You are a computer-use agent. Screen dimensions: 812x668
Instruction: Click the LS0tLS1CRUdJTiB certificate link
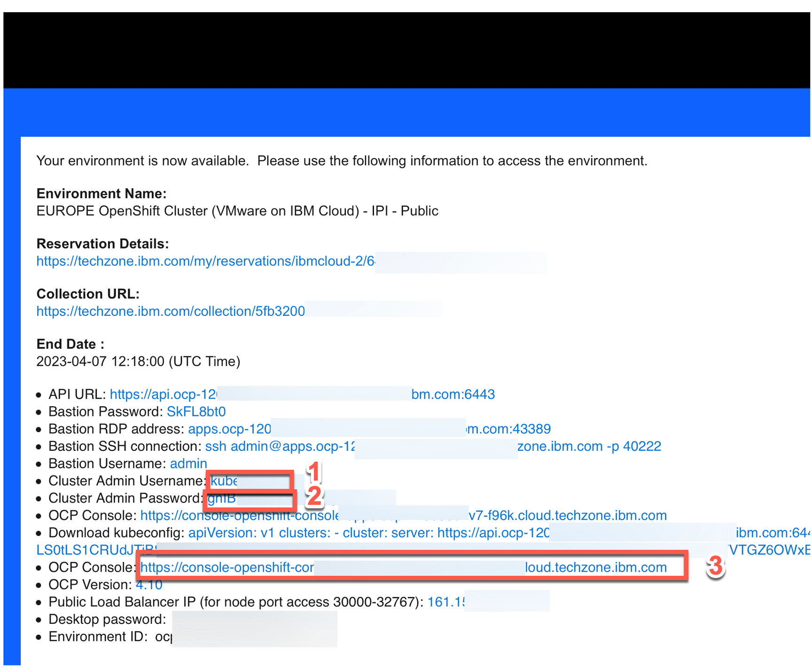point(94,550)
